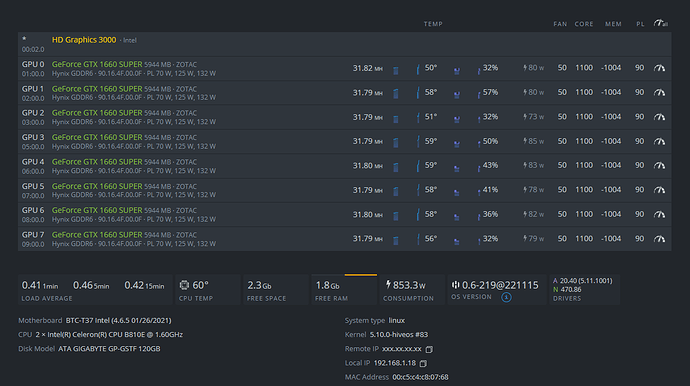
Task: Click the GPU 0 memory chip icon
Action: click(x=396, y=70)
